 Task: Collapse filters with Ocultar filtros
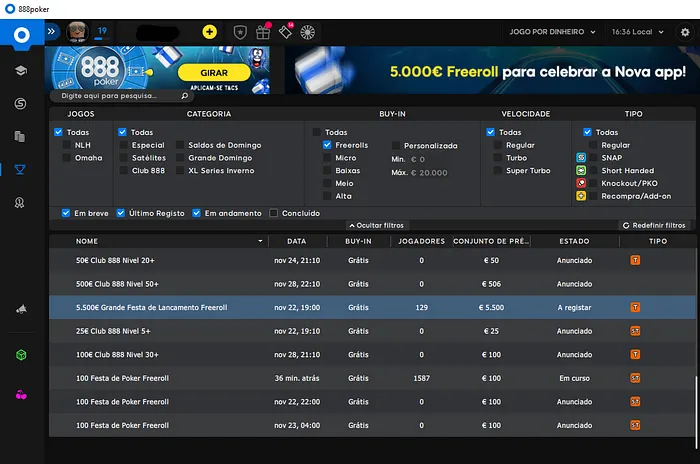point(376,226)
